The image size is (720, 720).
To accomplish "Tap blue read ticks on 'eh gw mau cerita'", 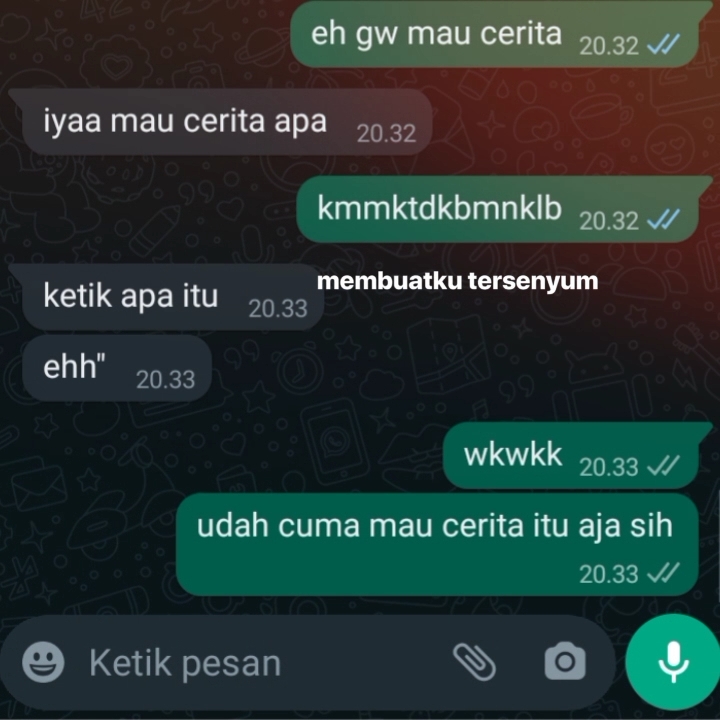I will pos(663,45).
